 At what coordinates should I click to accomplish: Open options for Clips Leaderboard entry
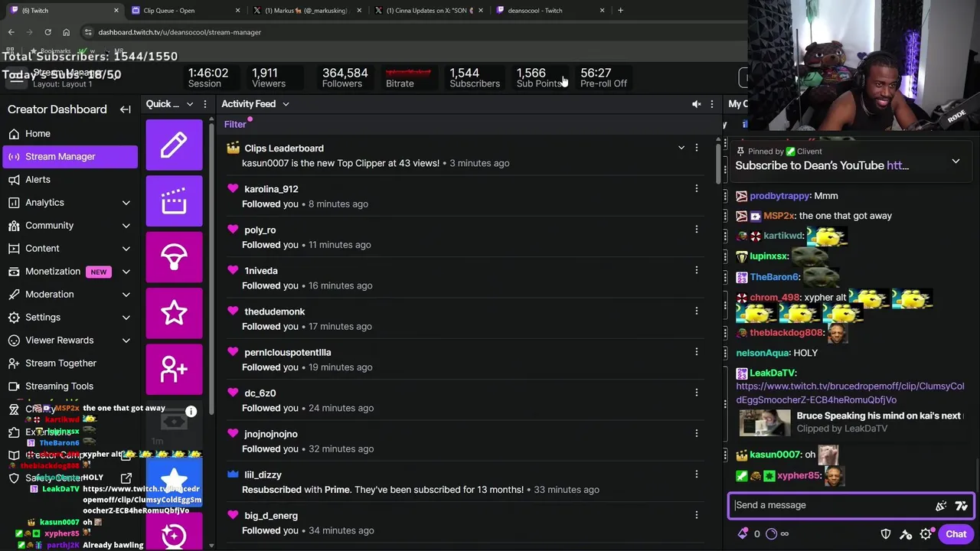(x=696, y=148)
